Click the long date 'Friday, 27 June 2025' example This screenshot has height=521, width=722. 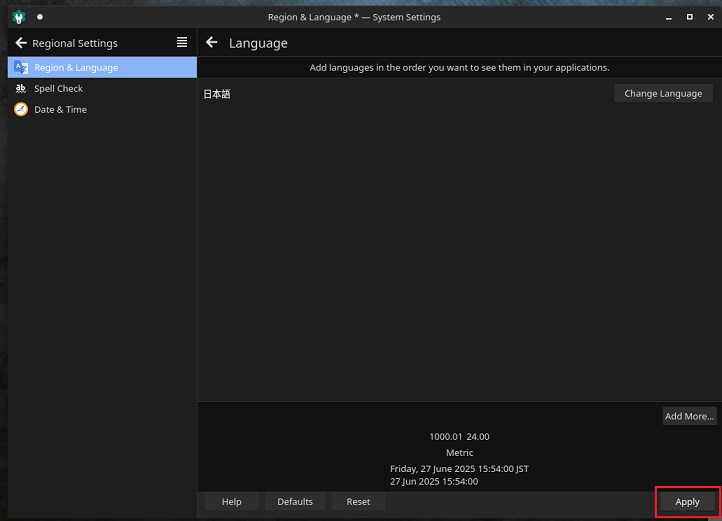pyautogui.click(x=460, y=468)
